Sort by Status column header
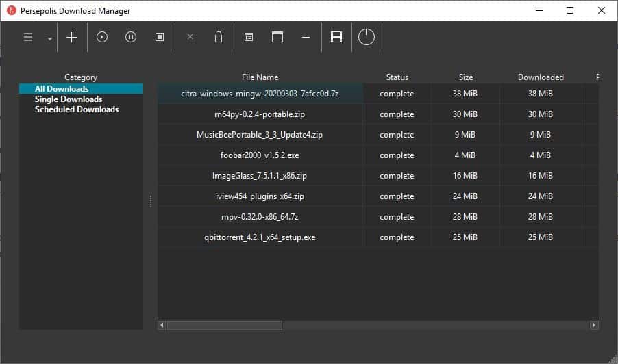Screen dimensions: 618x364 (x=397, y=77)
